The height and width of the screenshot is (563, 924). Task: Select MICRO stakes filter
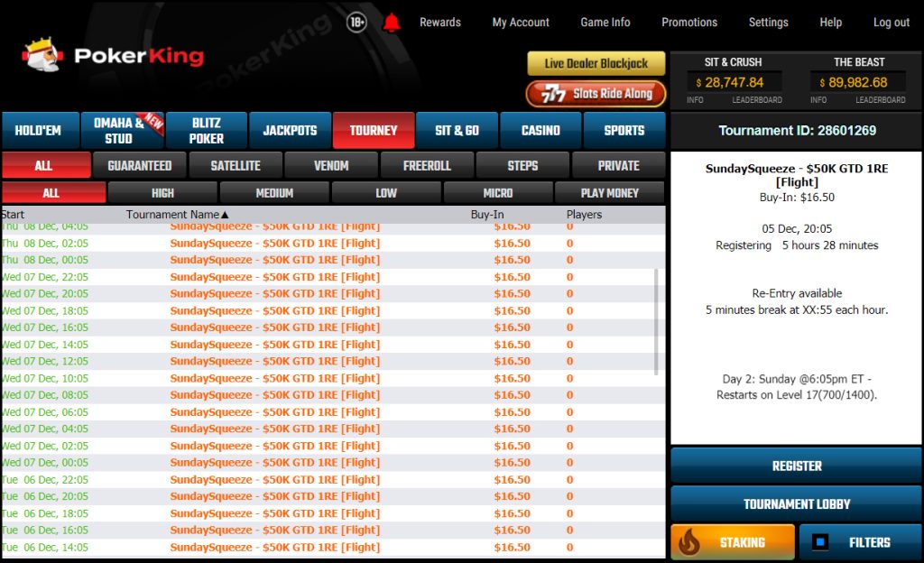click(498, 192)
